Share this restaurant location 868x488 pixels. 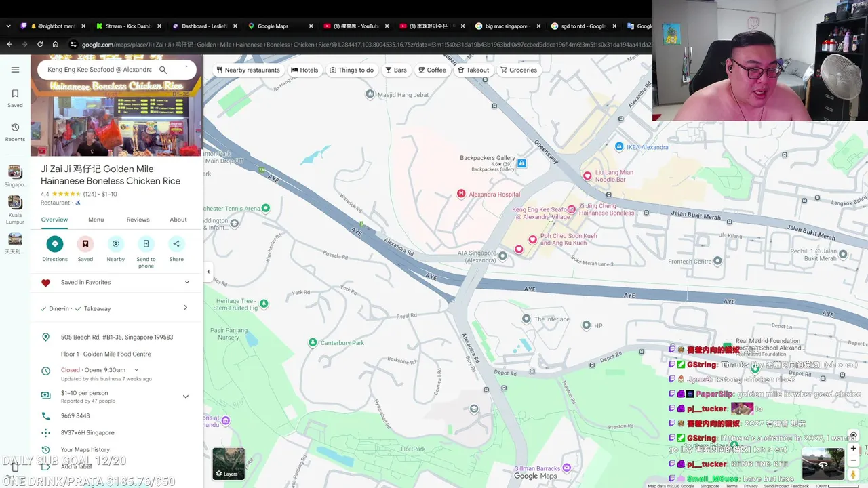pyautogui.click(x=176, y=249)
